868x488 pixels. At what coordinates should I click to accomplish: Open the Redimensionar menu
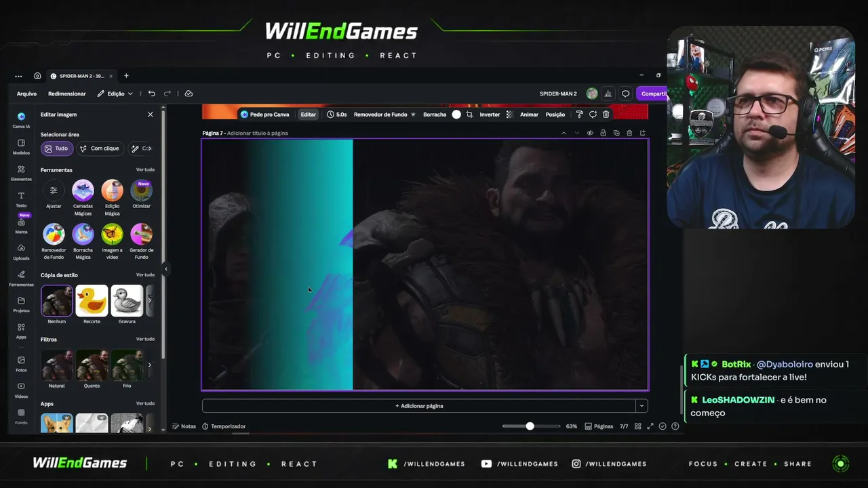coord(67,94)
